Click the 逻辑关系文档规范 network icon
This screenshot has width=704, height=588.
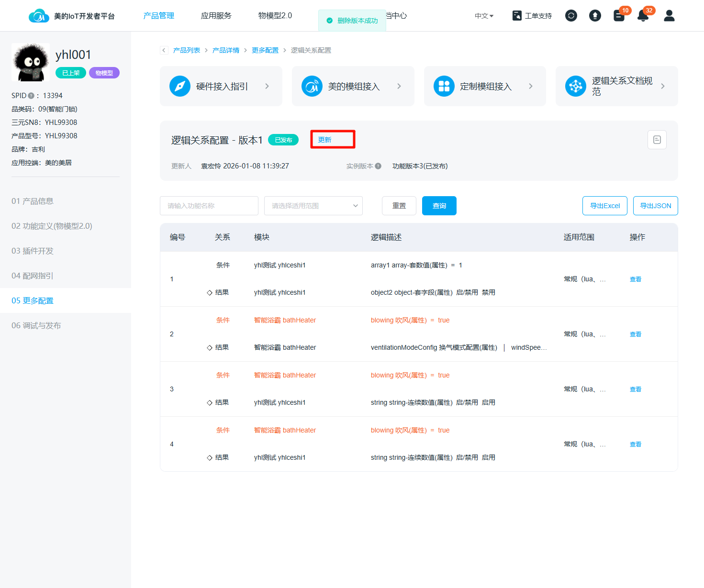coord(576,86)
